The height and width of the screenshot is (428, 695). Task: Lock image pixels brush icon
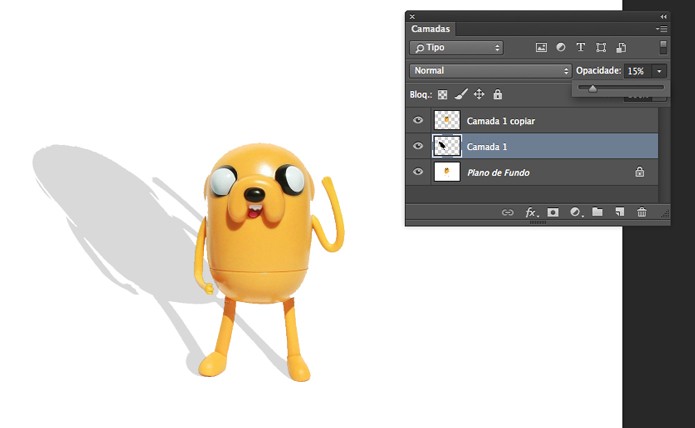[x=461, y=94]
